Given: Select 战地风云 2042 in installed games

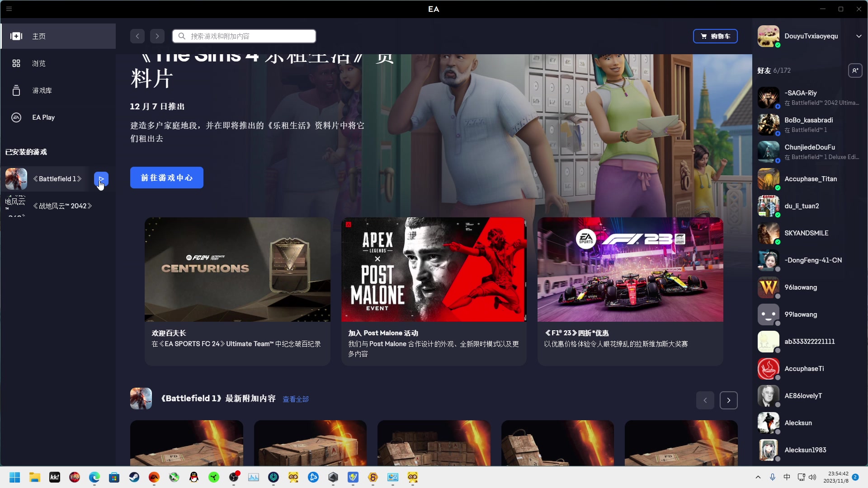Looking at the screenshot, I should pyautogui.click(x=58, y=206).
